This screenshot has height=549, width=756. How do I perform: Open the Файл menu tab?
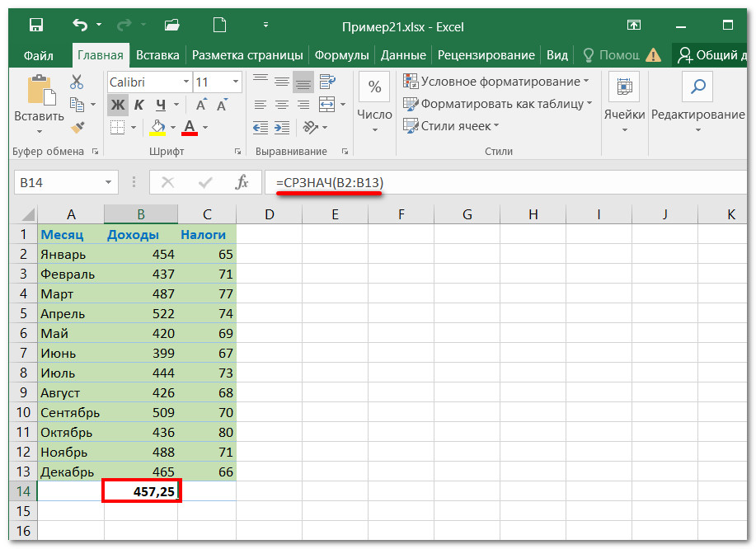tap(38, 55)
